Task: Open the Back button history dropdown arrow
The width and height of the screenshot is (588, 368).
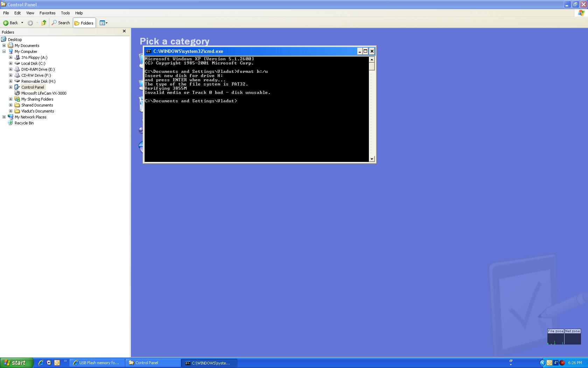Action: click(x=22, y=23)
